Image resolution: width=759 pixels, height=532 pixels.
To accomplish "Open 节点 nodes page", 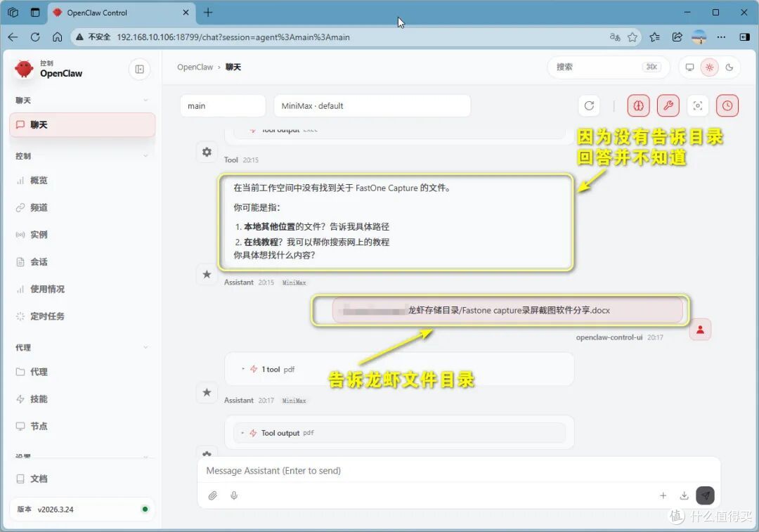I will point(82,426).
